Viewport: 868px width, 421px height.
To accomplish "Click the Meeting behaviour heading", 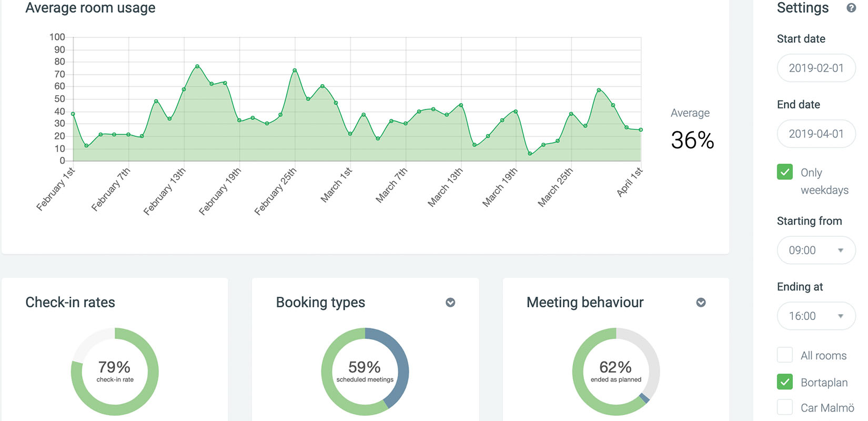I will pos(585,303).
